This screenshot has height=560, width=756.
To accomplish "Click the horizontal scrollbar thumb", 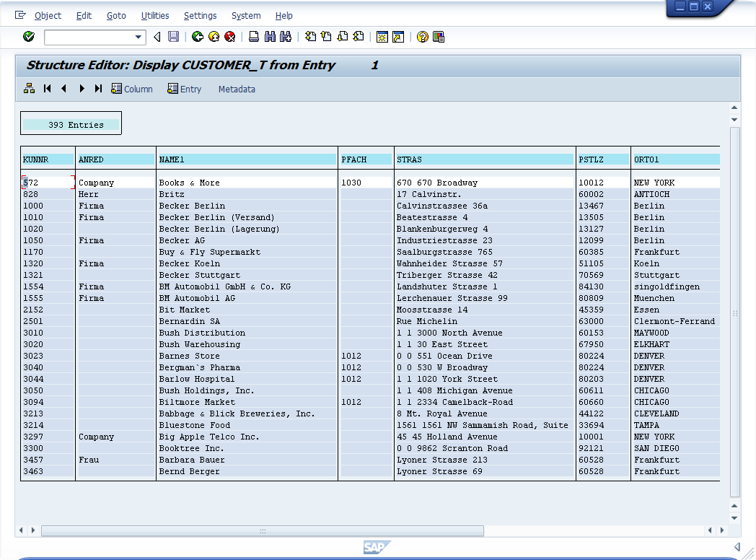I will (x=263, y=530).
